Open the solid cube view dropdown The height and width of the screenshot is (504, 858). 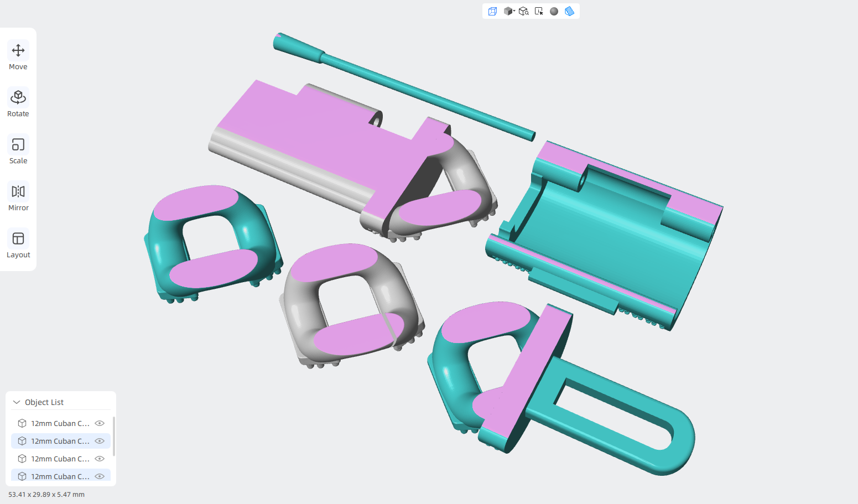point(509,11)
